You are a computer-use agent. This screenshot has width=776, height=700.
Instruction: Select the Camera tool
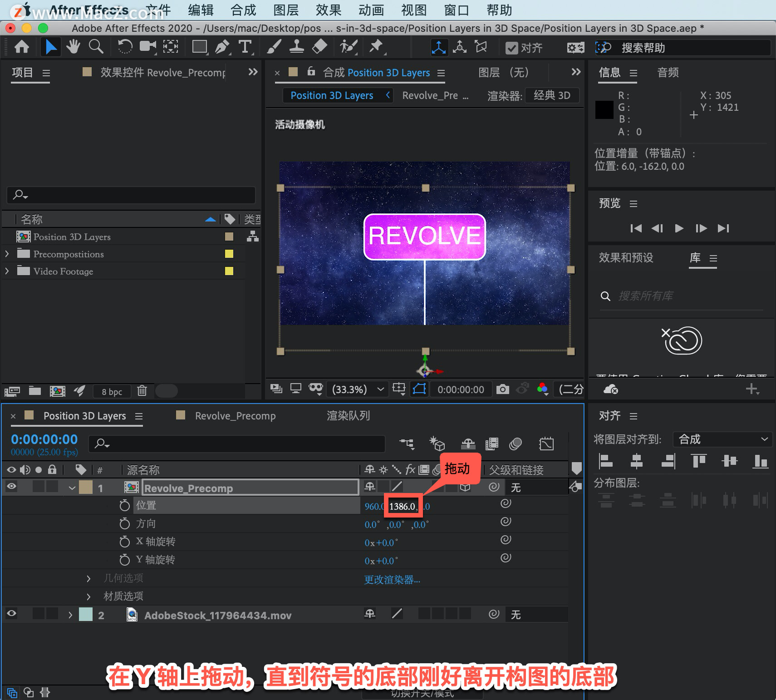147,47
